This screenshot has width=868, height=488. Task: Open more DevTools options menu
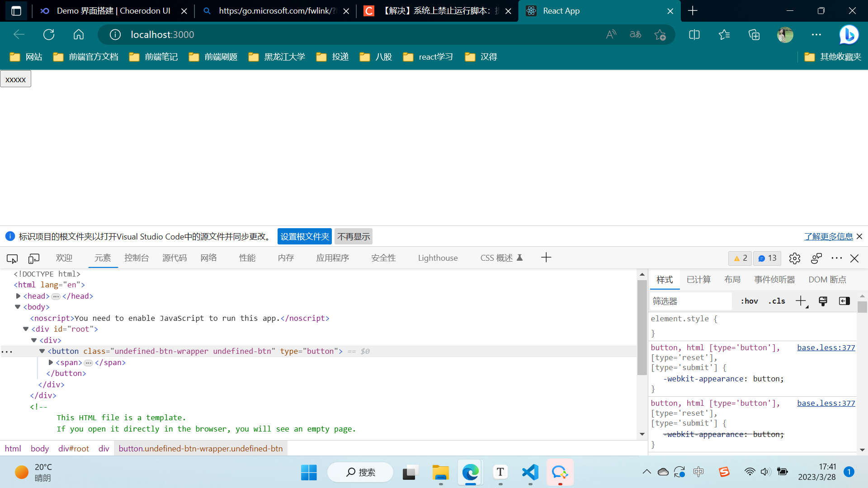tap(837, 258)
